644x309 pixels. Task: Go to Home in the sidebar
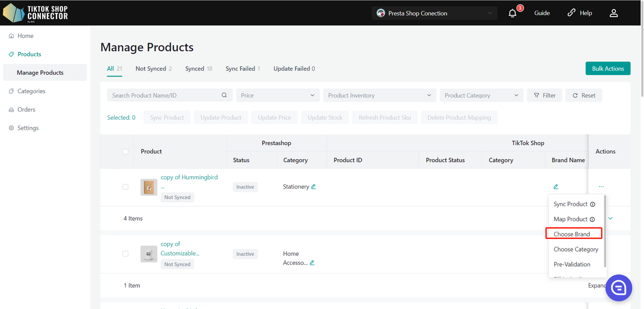click(26, 36)
